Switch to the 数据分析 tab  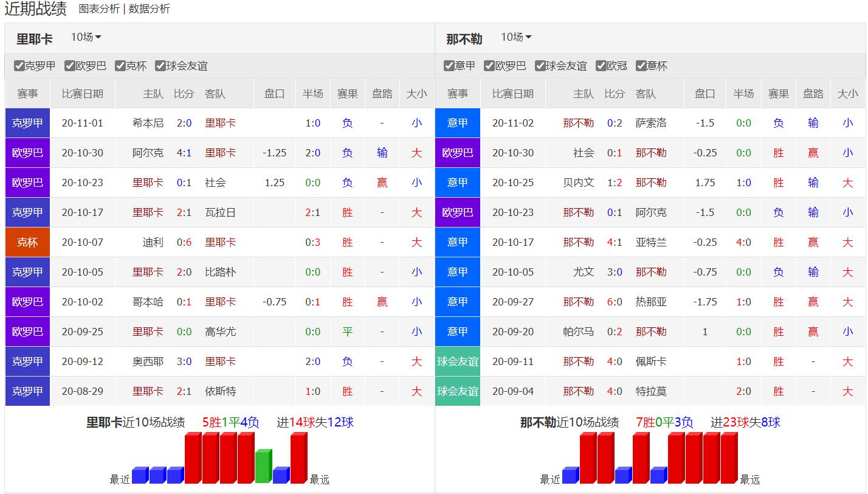coord(150,9)
